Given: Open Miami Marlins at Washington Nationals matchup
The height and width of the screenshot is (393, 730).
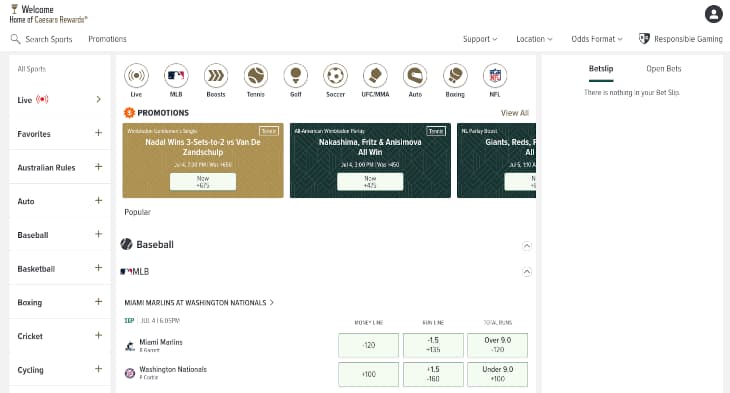Looking at the screenshot, I should tap(199, 303).
